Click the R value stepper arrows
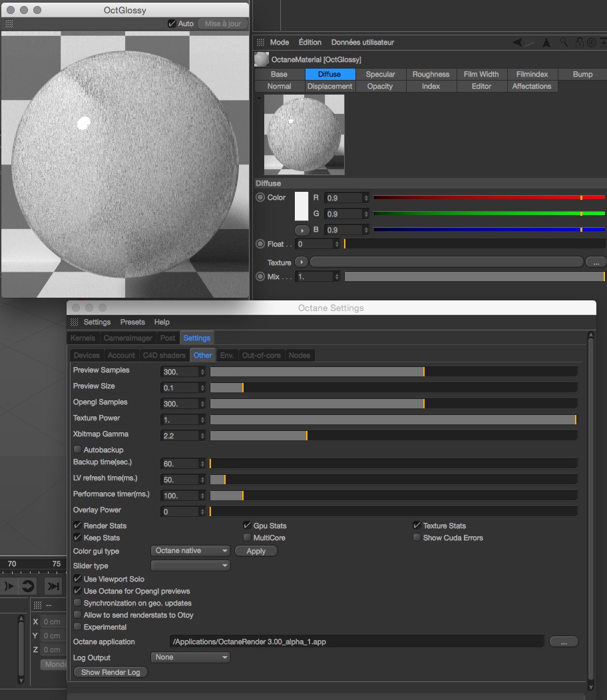Screen dimensions: 607x700 [366, 198]
